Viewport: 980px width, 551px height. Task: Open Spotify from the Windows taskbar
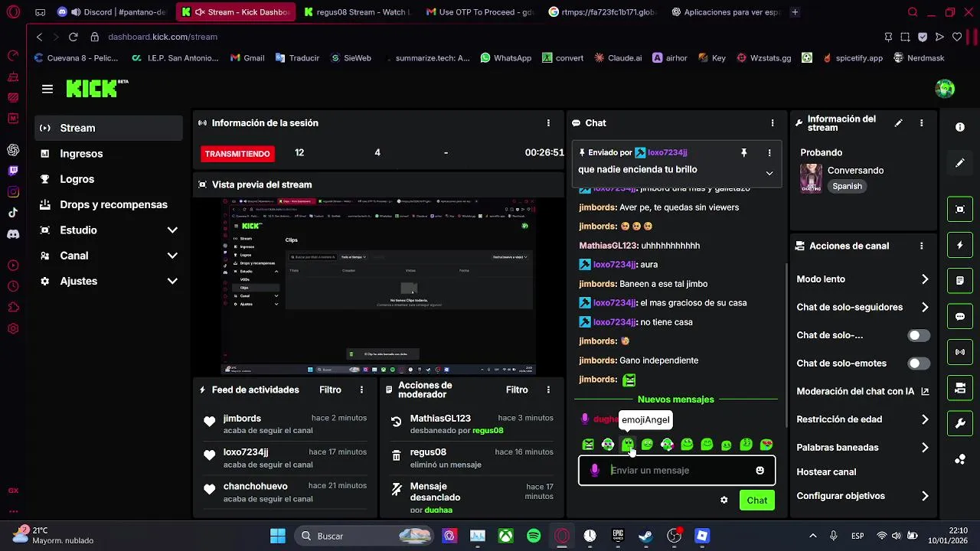(x=534, y=536)
